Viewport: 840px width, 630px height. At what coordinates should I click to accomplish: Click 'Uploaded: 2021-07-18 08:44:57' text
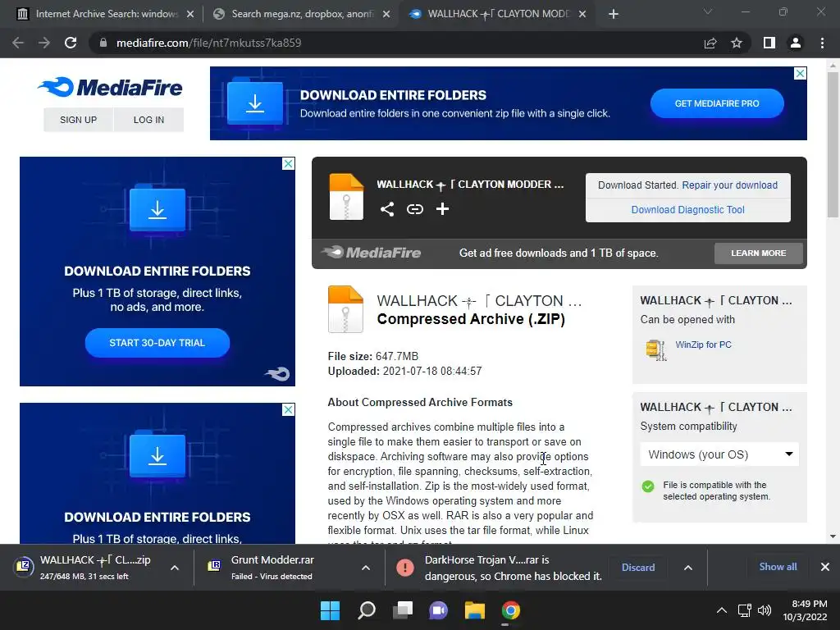pos(404,371)
